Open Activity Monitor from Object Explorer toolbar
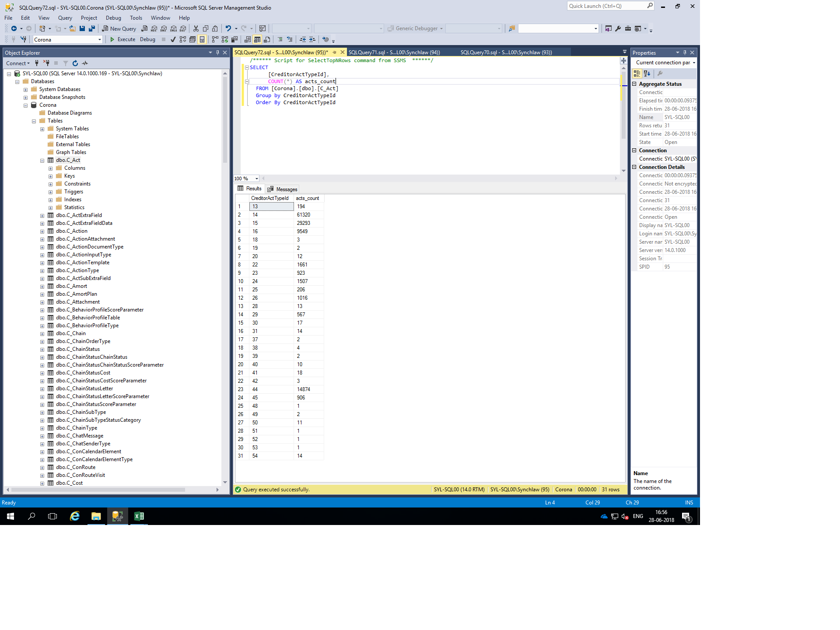This screenshot has height=630, width=840. [85, 63]
